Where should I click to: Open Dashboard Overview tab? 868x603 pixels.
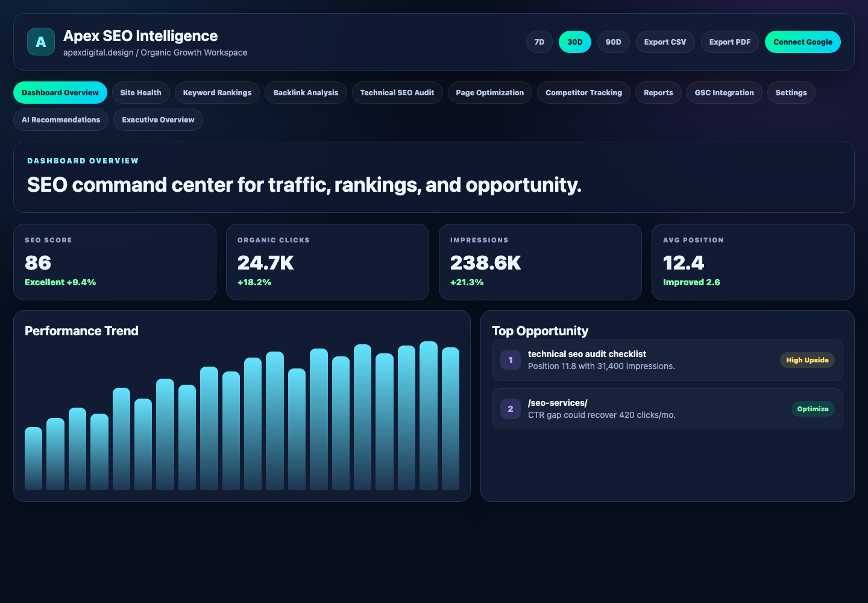click(x=60, y=93)
